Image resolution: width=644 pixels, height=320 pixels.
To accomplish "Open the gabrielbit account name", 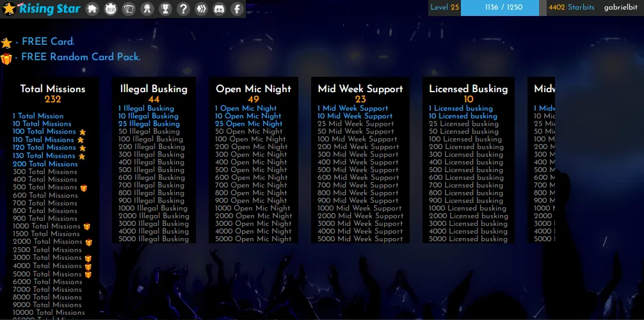I will point(620,8).
